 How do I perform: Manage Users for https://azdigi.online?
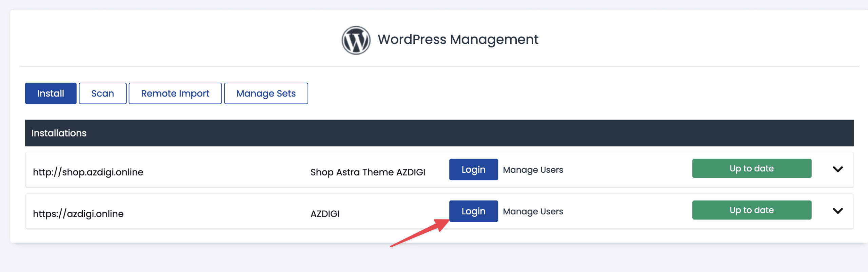pyautogui.click(x=533, y=211)
